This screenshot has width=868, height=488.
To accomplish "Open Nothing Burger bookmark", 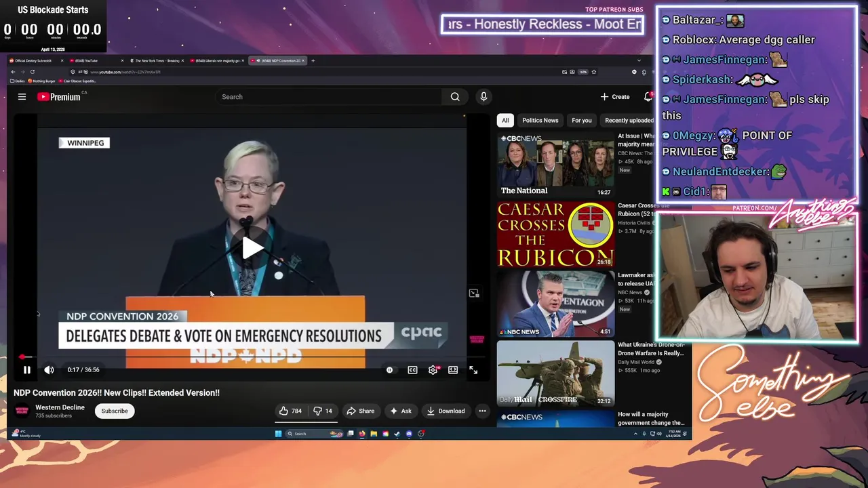I will [x=42, y=81].
